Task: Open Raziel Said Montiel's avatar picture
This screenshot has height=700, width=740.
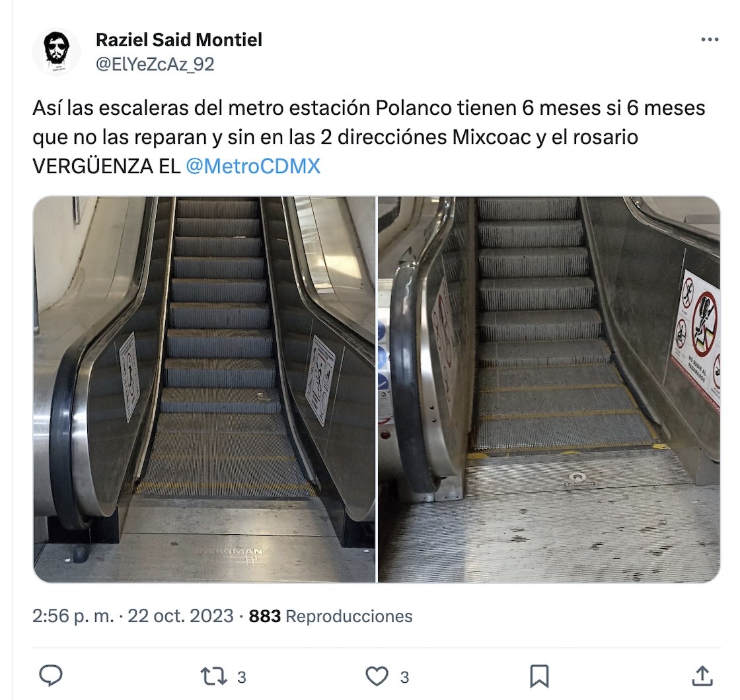Action: tap(57, 52)
